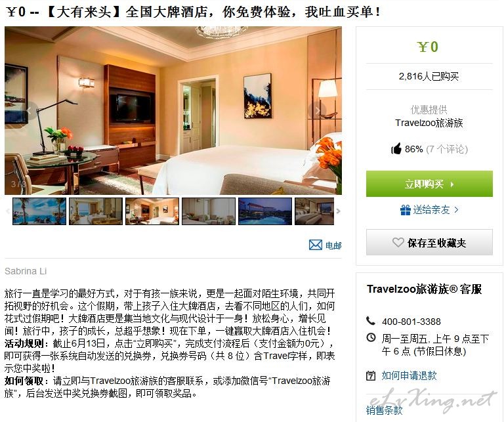Open the 送给亲友 chevron link
Viewport: 504px width, 422px height.
click(x=457, y=210)
